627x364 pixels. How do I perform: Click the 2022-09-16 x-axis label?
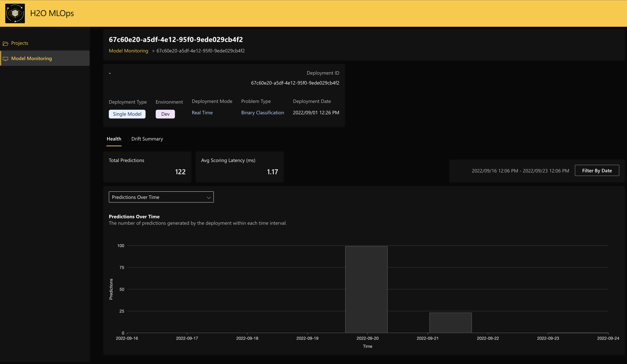click(127, 338)
